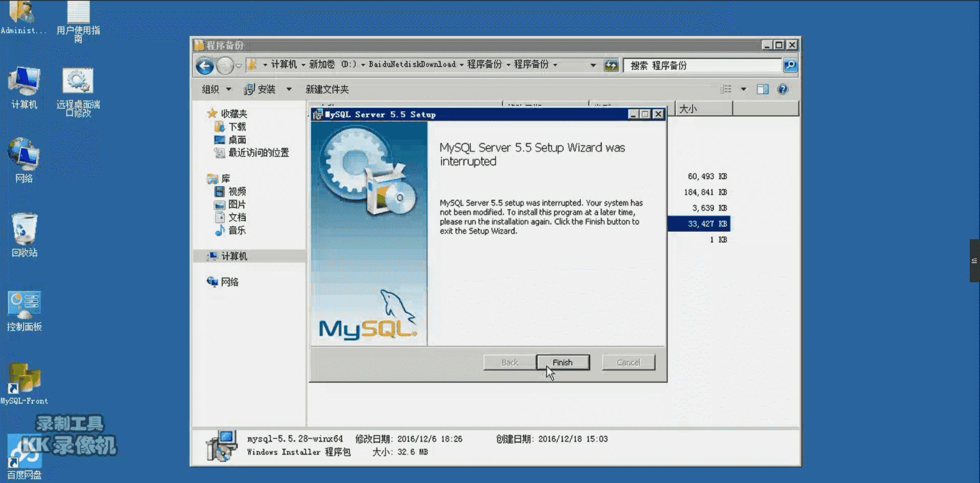Expand the address bar history dropdown arrow
This screenshot has height=483, width=980.
[x=593, y=65]
